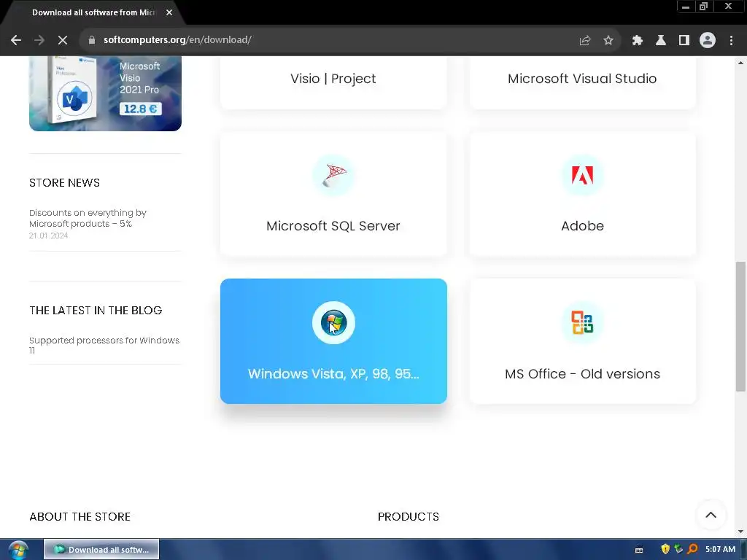Open Chrome Labs flask icon
Screen dimensions: 747x560
(x=661, y=41)
